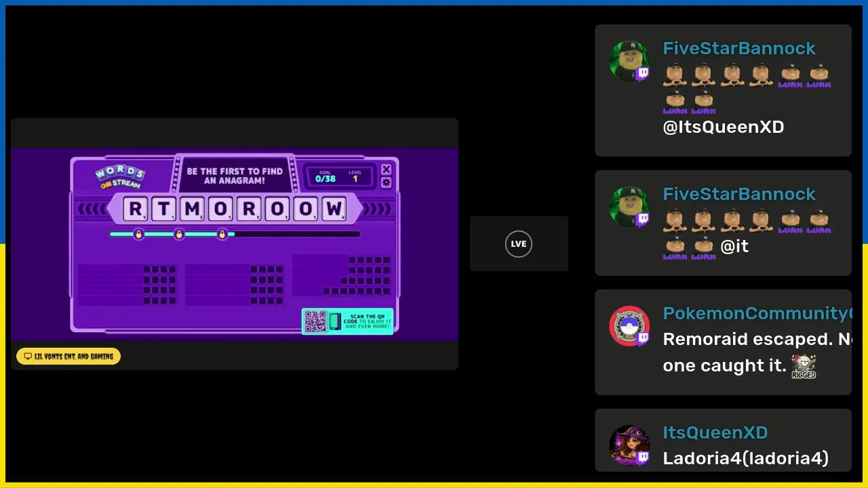Click the circular LVE logo
The height and width of the screenshot is (488, 868).
[519, 244]
